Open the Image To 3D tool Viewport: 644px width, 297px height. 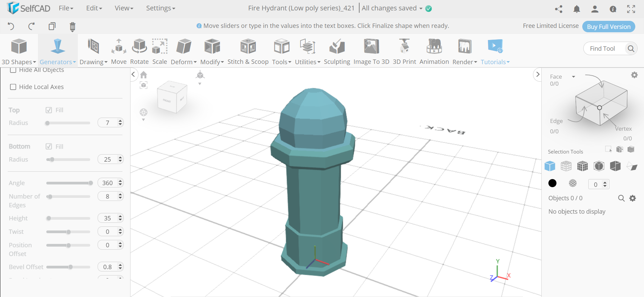(x=371, y=51)
